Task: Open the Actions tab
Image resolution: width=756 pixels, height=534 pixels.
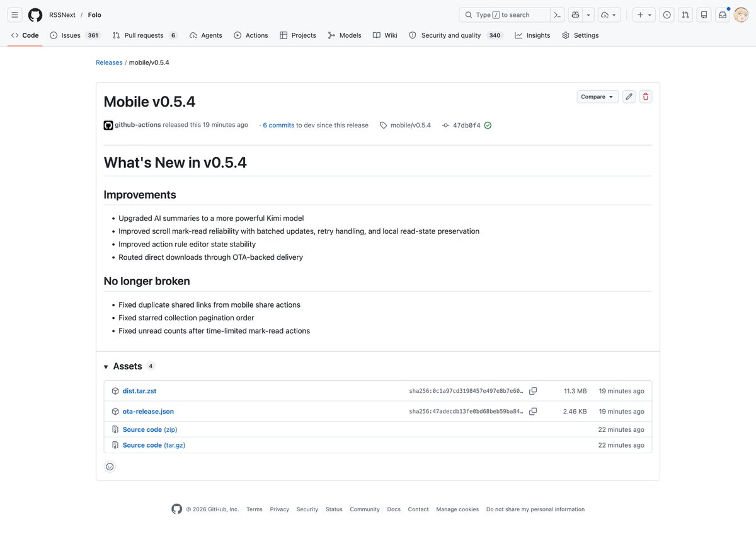Action: tap(251, 35)
